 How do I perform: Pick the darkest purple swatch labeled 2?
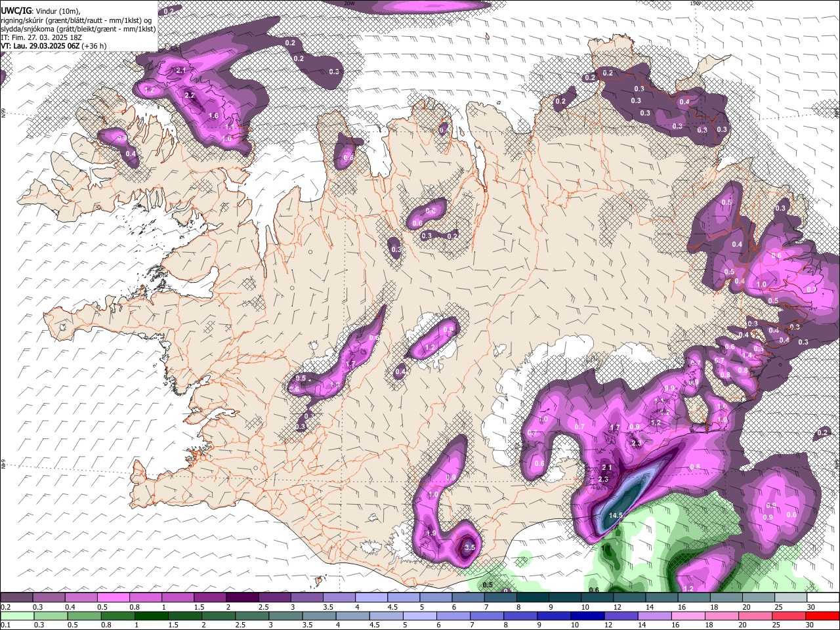[242, 597]
